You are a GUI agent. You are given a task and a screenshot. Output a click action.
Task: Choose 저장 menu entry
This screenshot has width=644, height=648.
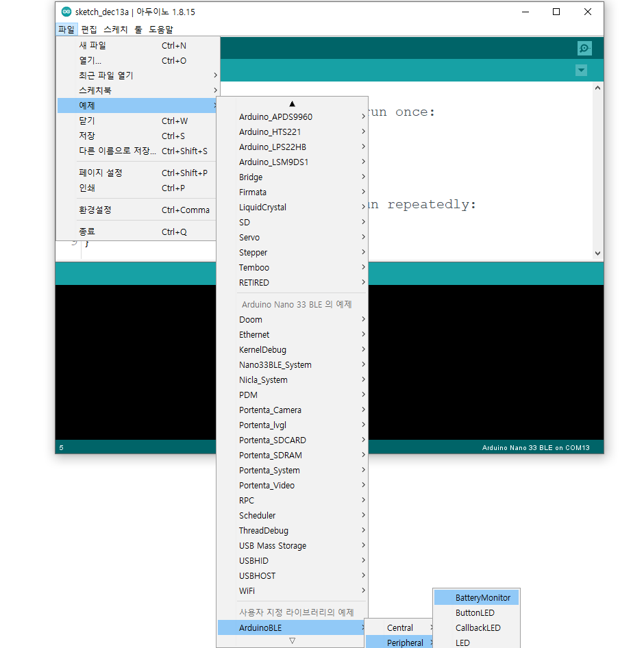pyautogui.click(x=136, y=136)
